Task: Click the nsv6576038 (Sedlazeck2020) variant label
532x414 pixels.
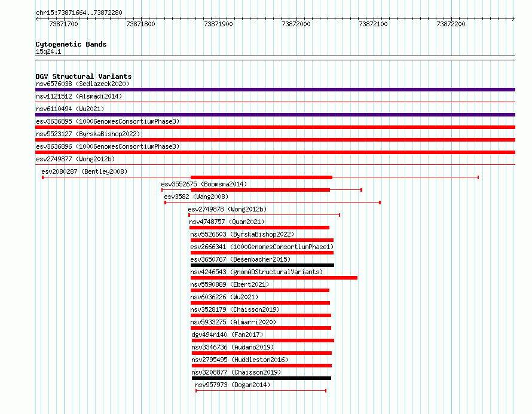Action: click(x=82, y=84)
